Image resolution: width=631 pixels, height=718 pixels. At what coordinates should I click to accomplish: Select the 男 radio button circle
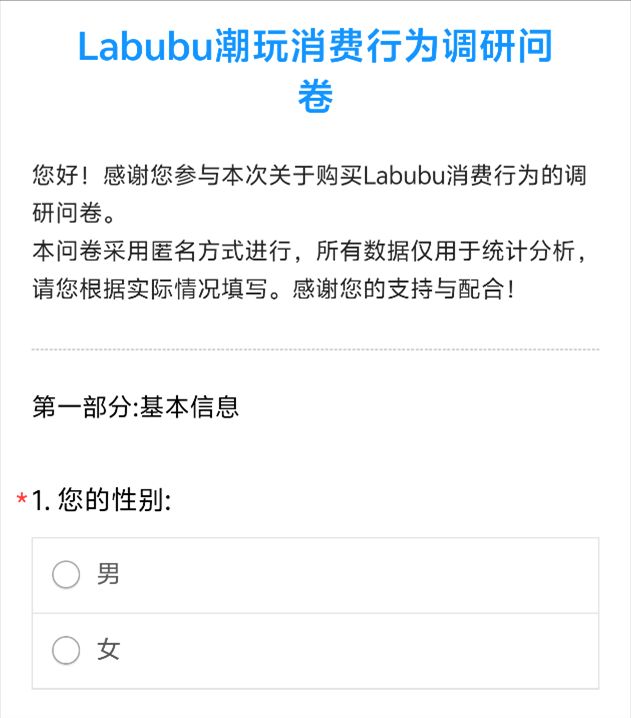[x=66, y=575]
